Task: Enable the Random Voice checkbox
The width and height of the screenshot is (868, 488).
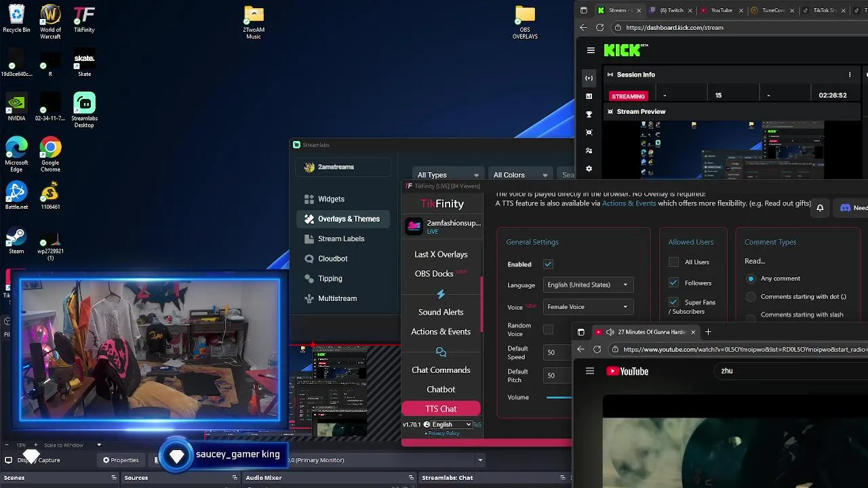Action: coord(548,330)
